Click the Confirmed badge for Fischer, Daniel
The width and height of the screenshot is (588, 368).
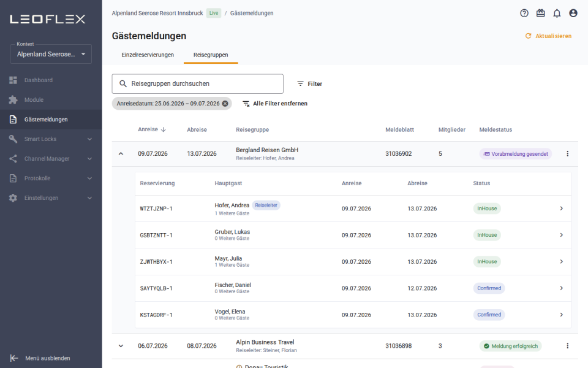[489, 288]
